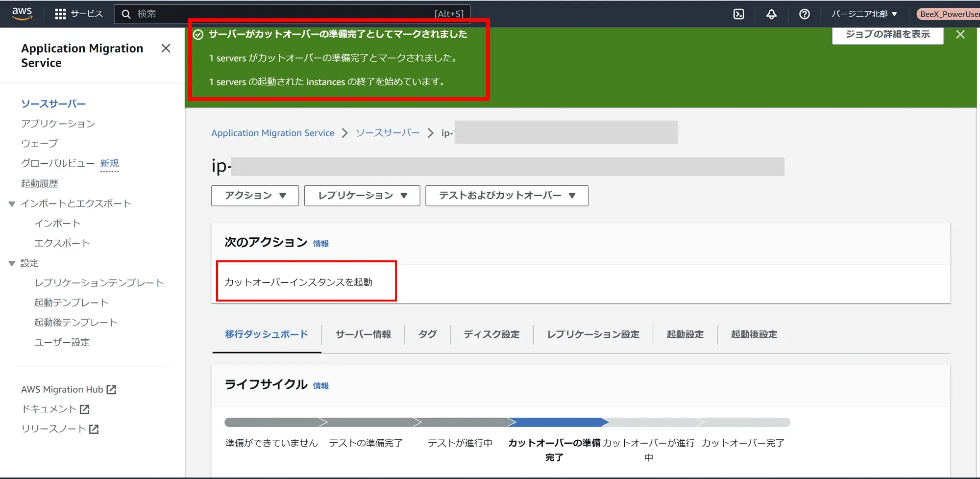Viewport: 980px width, 479px height.
Task: Open 起動履歴 in the sidebar
Action: click(39, 183)
